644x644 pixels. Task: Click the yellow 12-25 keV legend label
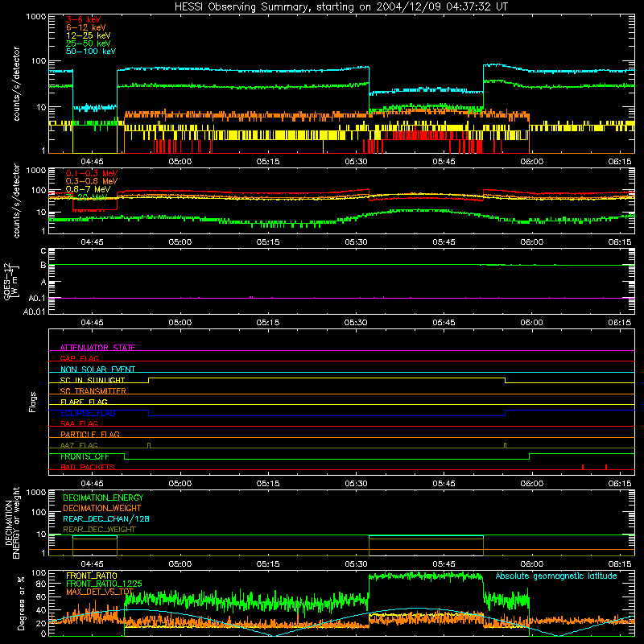[88, 35]
